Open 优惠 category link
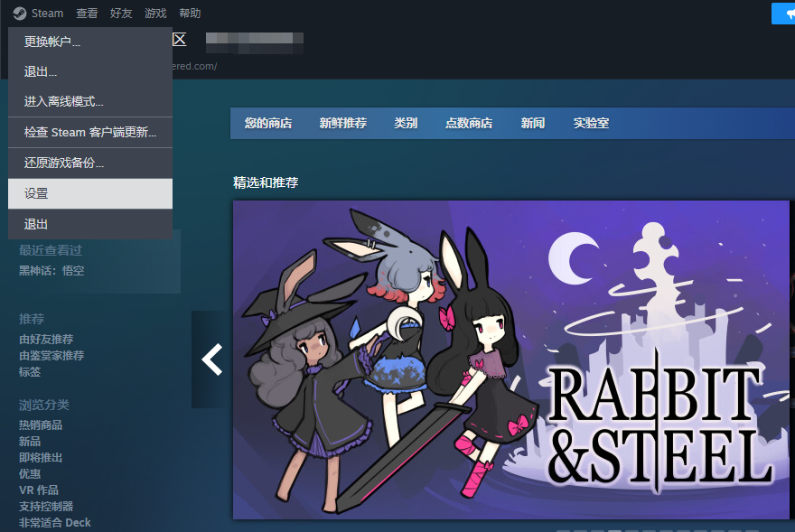 30,473
